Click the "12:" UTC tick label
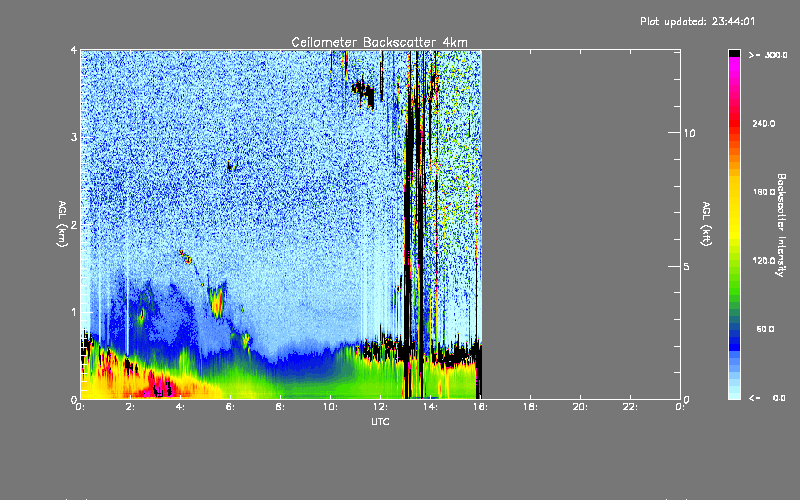Screen dimensions: 800x500 (380, 407)
